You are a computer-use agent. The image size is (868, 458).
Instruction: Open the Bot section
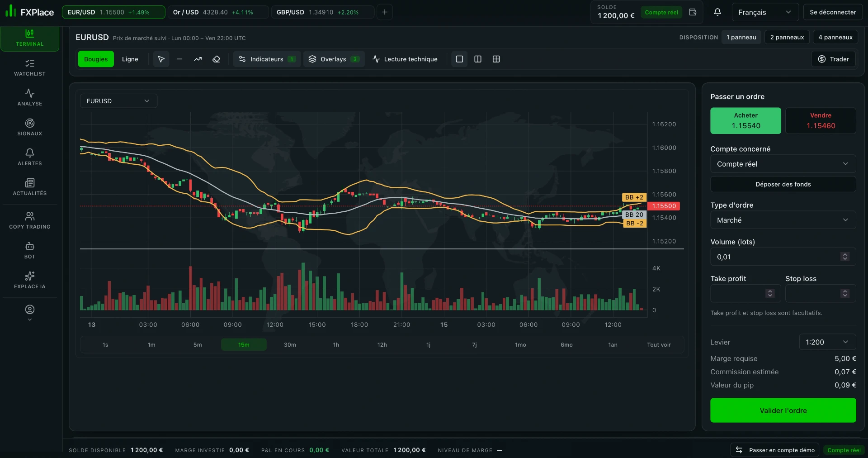(x=30, y=250)
